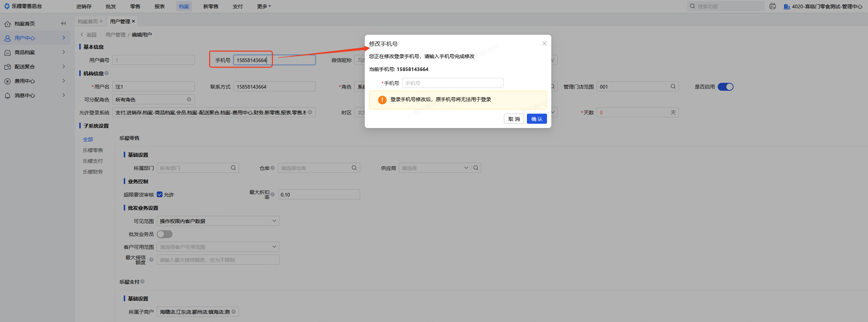The width and height of the screenshot is (868, 322).
Task: Select 全部 in subsystem list
Action: [x=88, y=139]
